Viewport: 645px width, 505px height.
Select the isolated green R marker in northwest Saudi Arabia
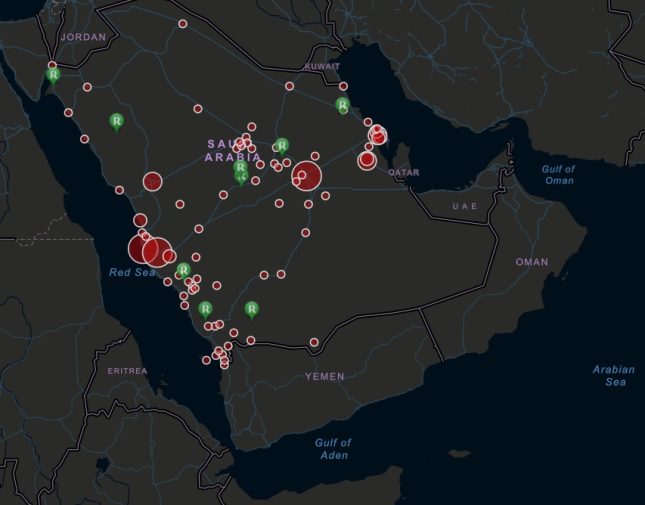(x=116, y=121)
